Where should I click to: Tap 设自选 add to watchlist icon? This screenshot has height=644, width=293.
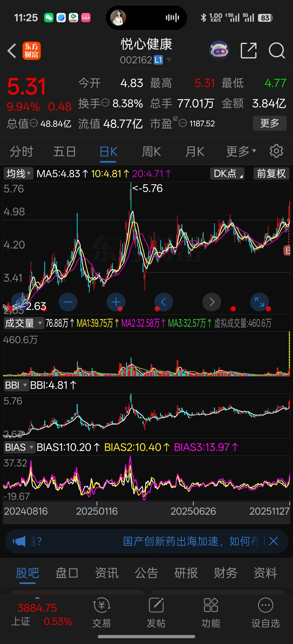[265, 612]
